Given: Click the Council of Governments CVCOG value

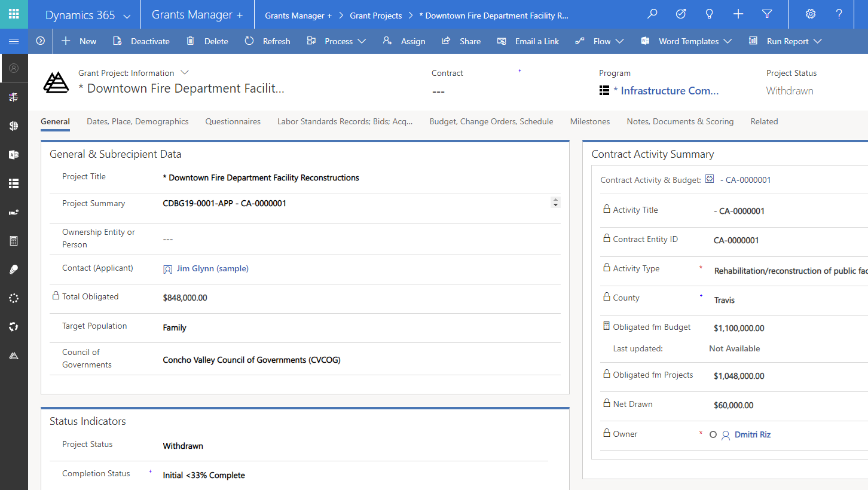Looking at the screenshot, I should tap(252, 360).
